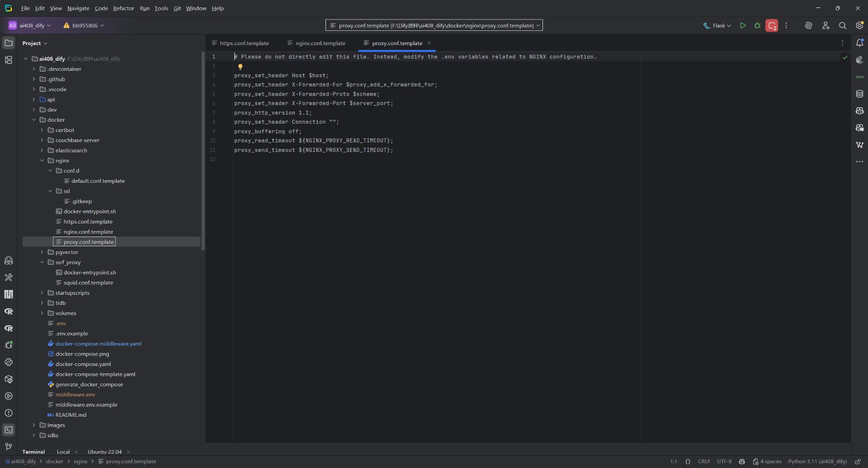Expand the pgvector folder

[x=42, y=252]
